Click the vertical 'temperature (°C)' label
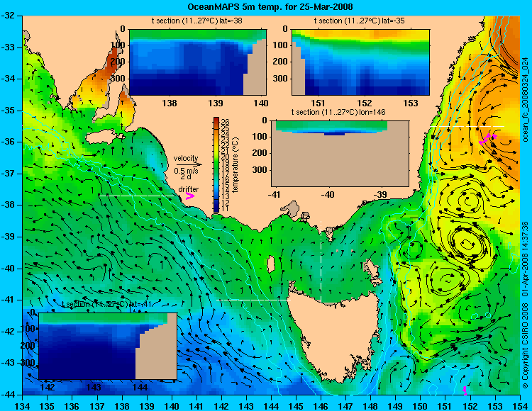 [236, 164]
